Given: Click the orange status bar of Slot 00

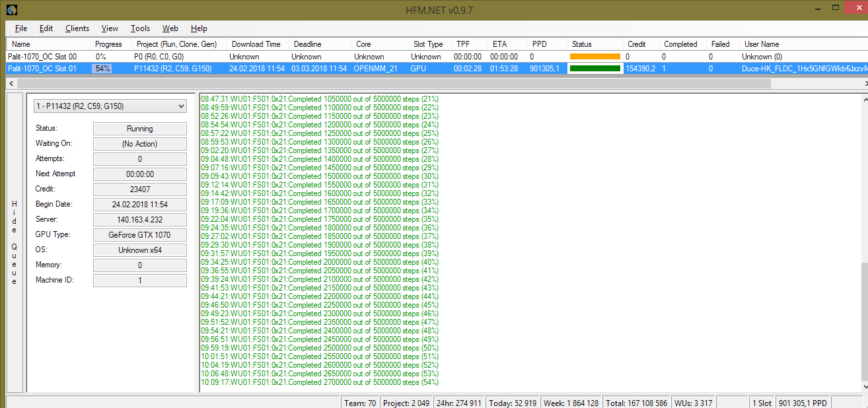Looking at the screenshot, I should (595, 57).
